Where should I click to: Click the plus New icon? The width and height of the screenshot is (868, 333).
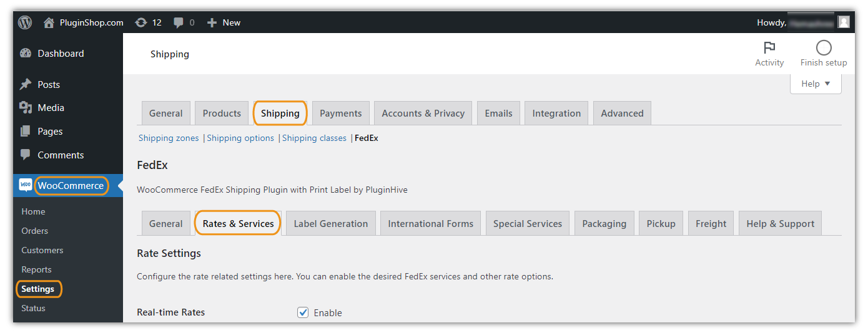tap(212, 22)
